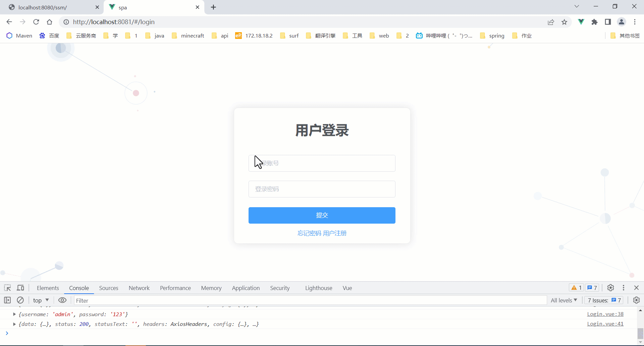Click the warnings count badge
Image resolution: width=644 pixels, height=346 pixels.
pyautogui.click(x=577, y=288)
